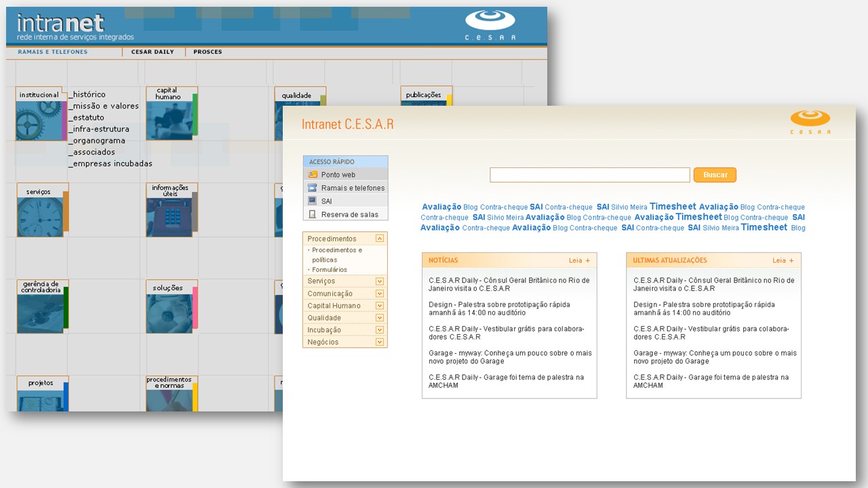Click the orange C.E.S.A.R logo in front window
Viewport: 868px width, 488px height.
[x=810, y=122]
